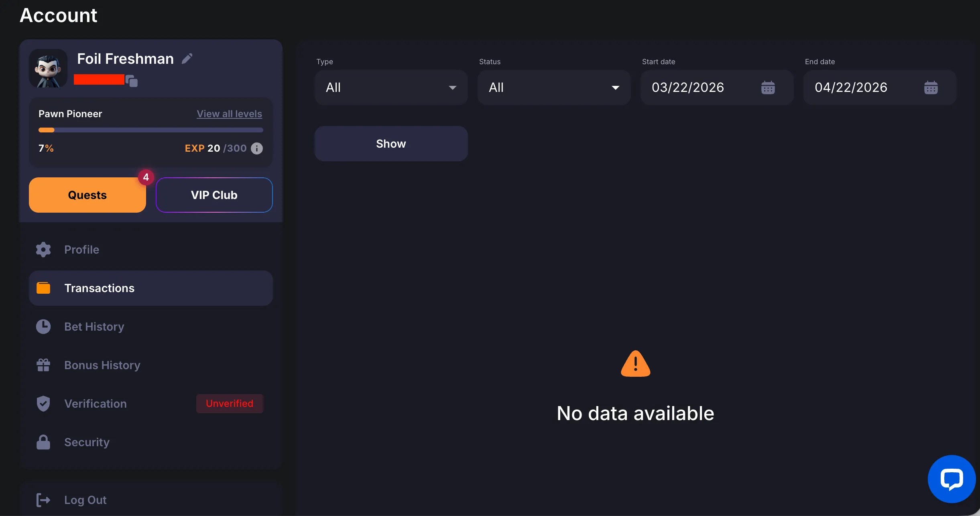Click the Log Out label
Viewport: 980px width, 516px height.
click(x=85, y=500)
